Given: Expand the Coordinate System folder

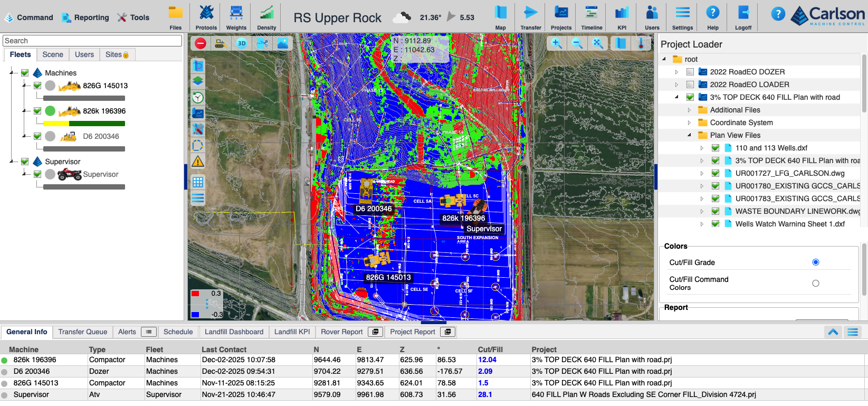Looking at the screenshot, I should tap(689, 122).
